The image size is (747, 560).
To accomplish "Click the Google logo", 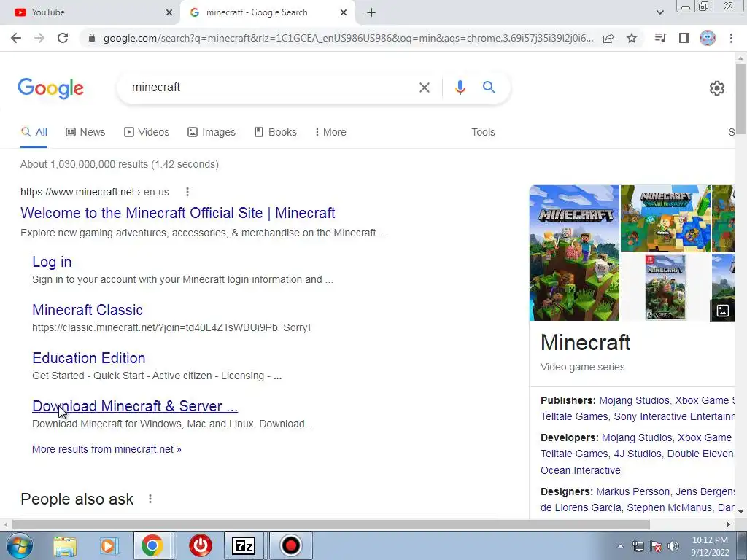I will pos(50,88).
